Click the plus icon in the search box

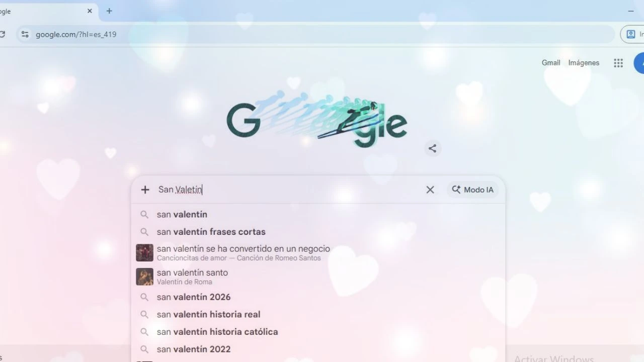coord(145,190)
